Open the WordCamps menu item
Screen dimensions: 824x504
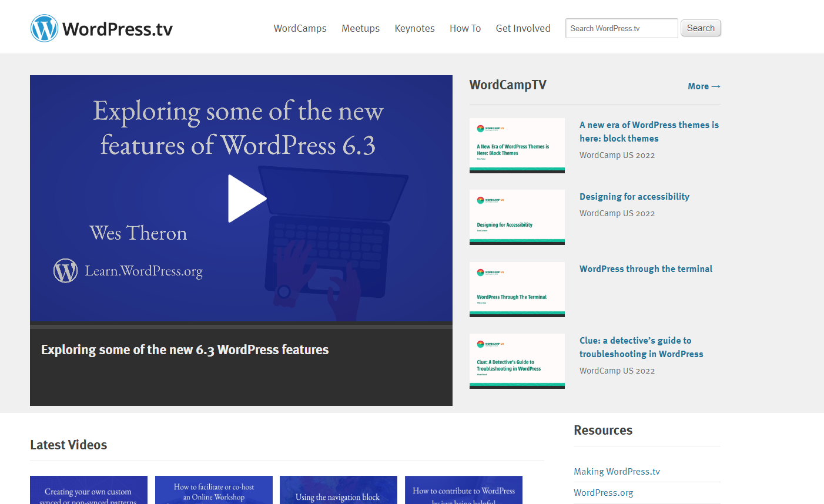[x=300, y=28]
